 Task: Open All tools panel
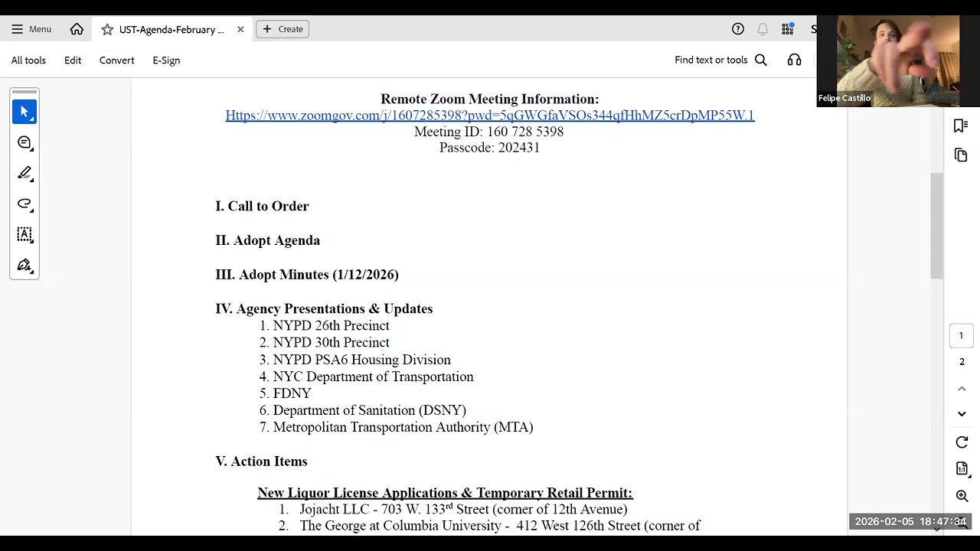[28, 60]
